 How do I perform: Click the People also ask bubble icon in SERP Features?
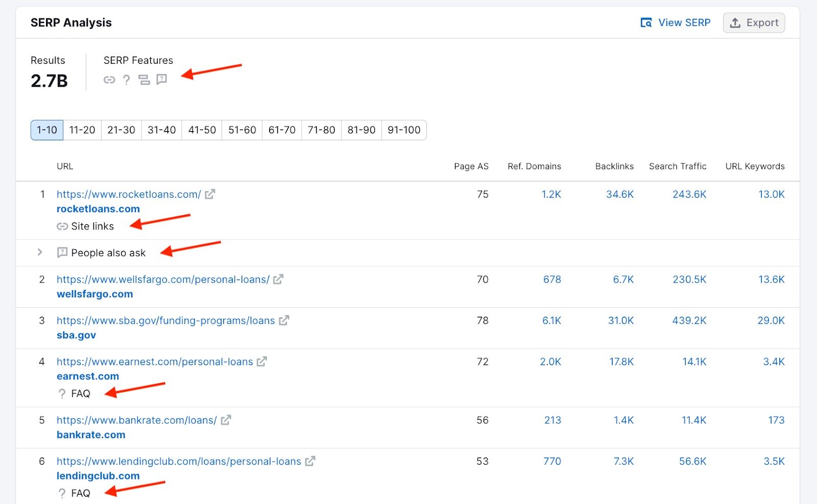[162, 80]
